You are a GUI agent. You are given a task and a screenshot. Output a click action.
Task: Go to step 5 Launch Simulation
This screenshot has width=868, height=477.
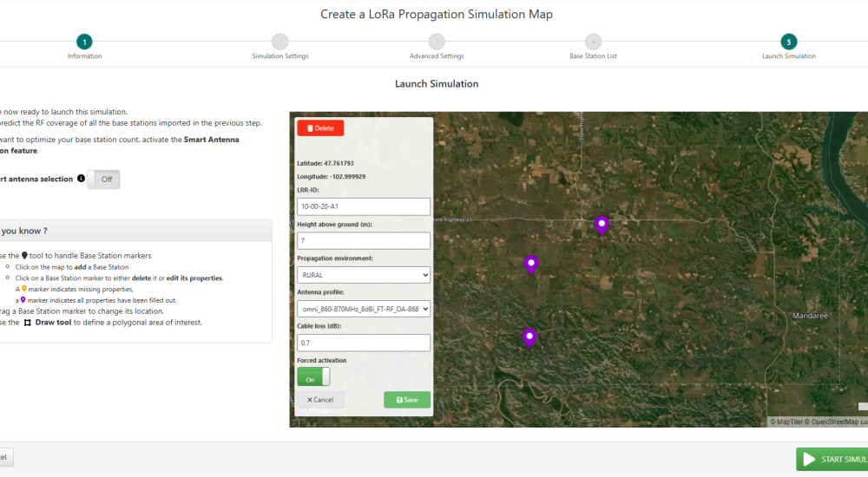(x=788, y=42)
